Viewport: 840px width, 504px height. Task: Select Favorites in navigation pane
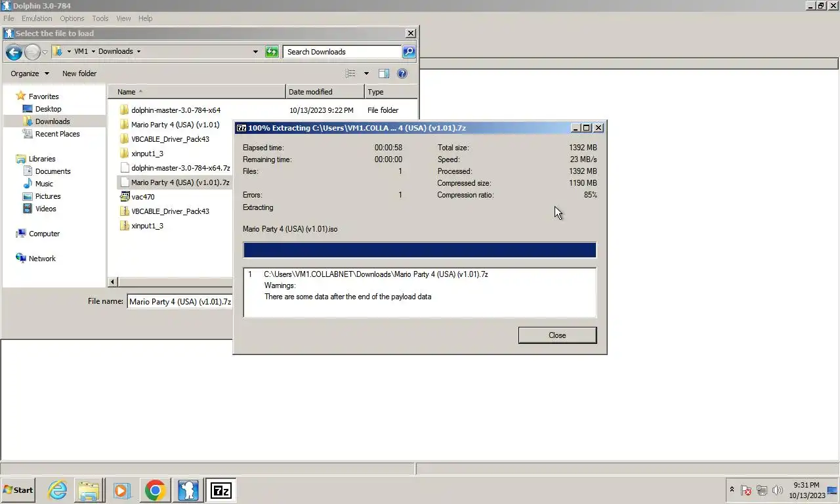tap(43, 96)
